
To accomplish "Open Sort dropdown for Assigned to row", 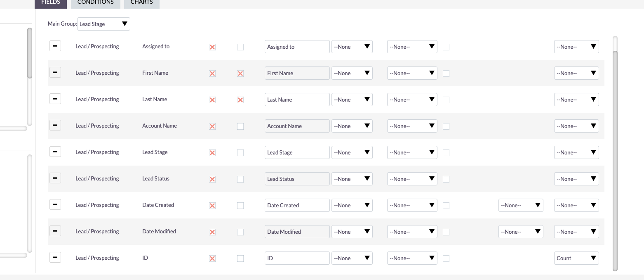I will coord(412,47).
